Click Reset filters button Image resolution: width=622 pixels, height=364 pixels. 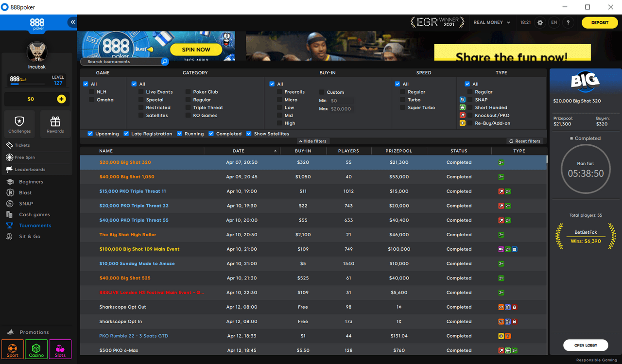coord(525,141)
